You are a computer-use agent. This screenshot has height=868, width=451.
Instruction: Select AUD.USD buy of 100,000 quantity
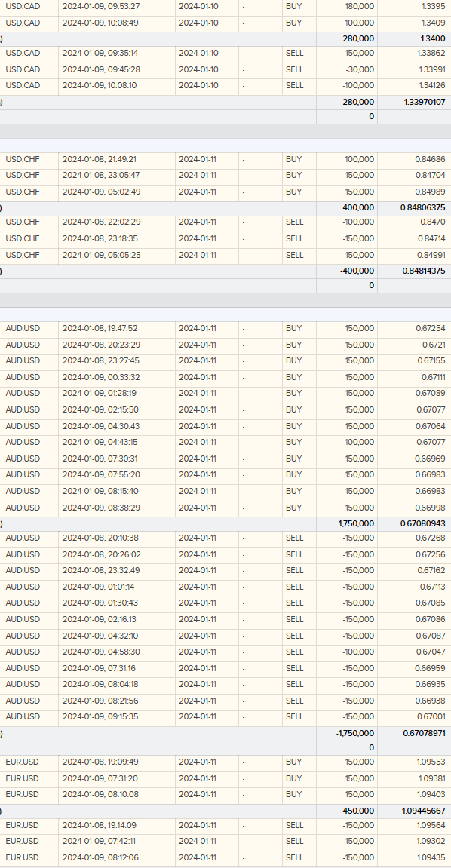click(360, 443)
